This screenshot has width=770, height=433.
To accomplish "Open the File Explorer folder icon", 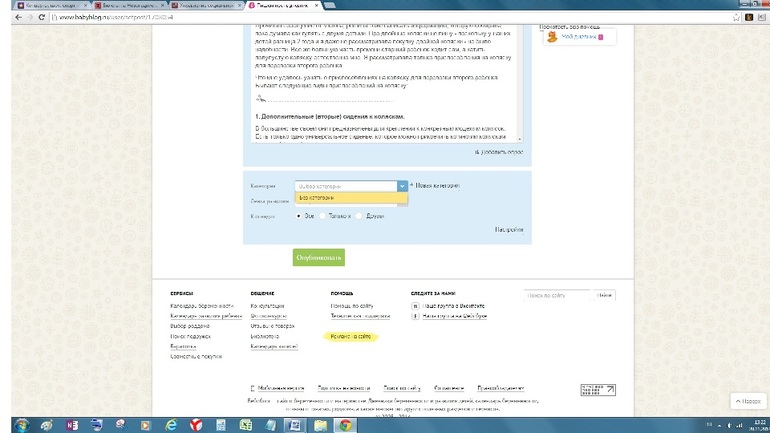I will (321, 425).
